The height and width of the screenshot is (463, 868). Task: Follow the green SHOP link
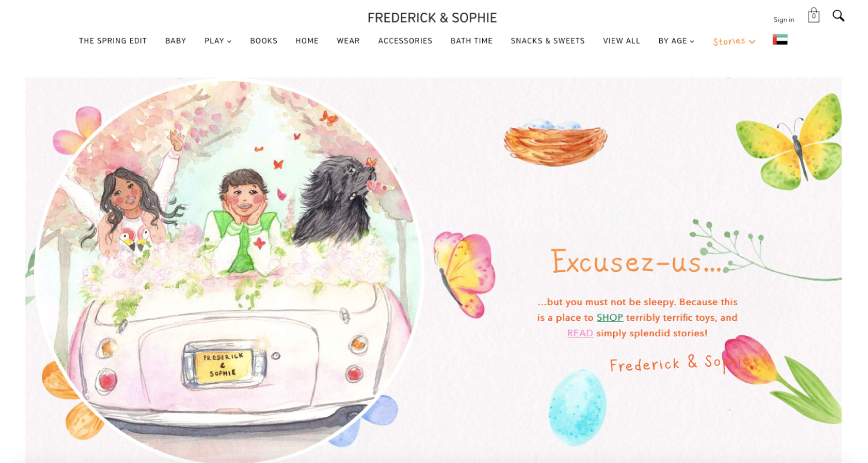click(x=610, y=317)
